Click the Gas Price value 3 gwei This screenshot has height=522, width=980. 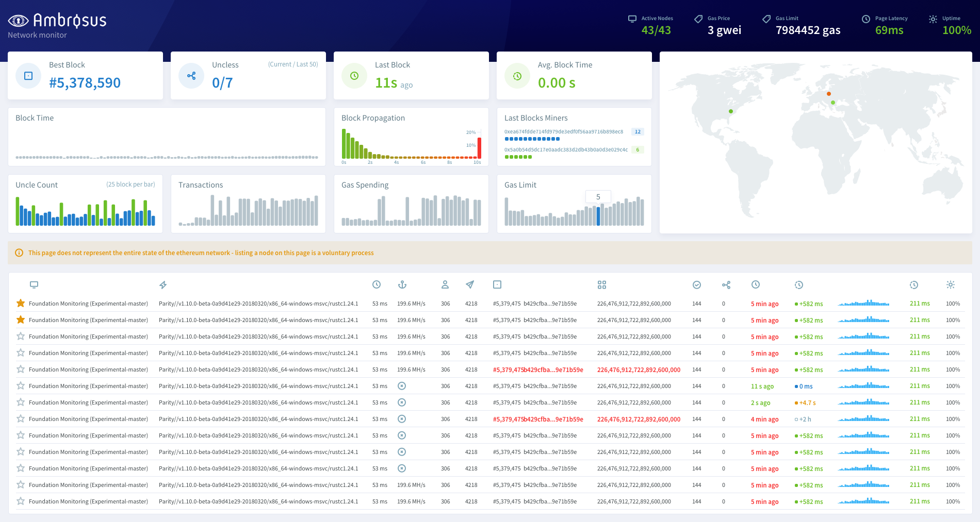pos(724,30)
